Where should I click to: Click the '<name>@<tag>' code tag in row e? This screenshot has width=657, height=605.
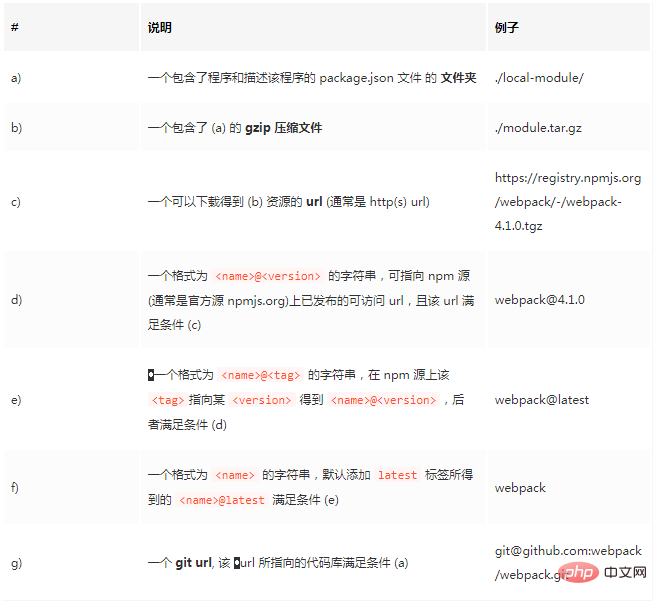(x=261, y=375)
